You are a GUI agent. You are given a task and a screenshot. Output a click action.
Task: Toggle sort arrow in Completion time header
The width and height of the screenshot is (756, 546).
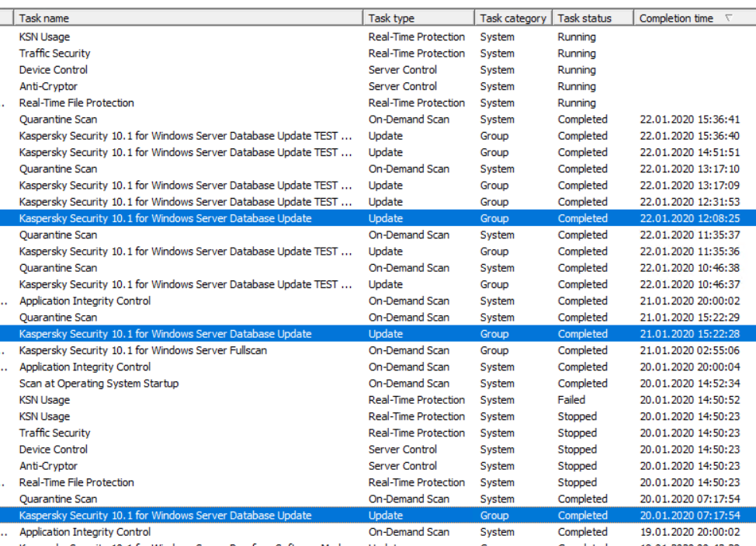pos(728,18)
